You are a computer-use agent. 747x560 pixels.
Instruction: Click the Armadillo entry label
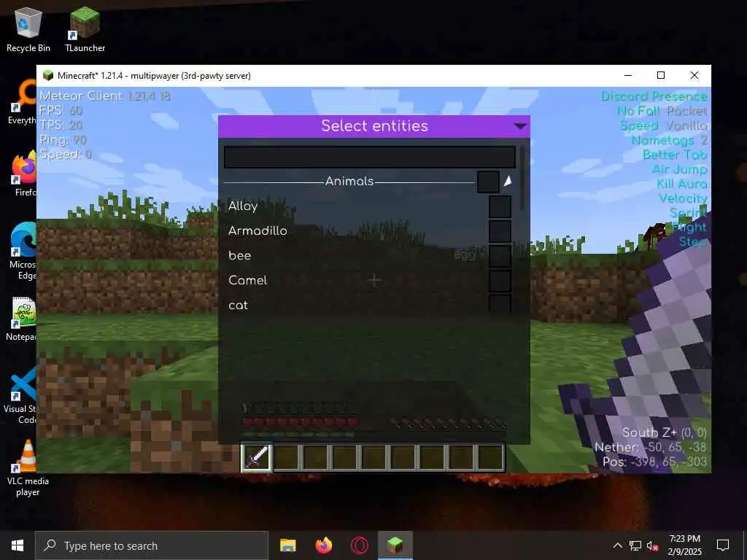click(x=258, y=230)
